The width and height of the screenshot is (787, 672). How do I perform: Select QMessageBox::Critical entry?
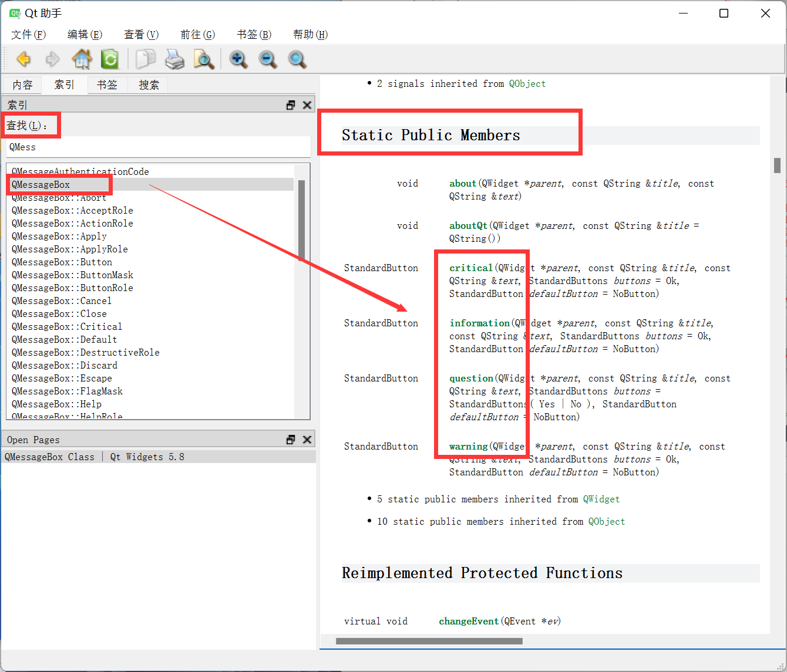67,326
